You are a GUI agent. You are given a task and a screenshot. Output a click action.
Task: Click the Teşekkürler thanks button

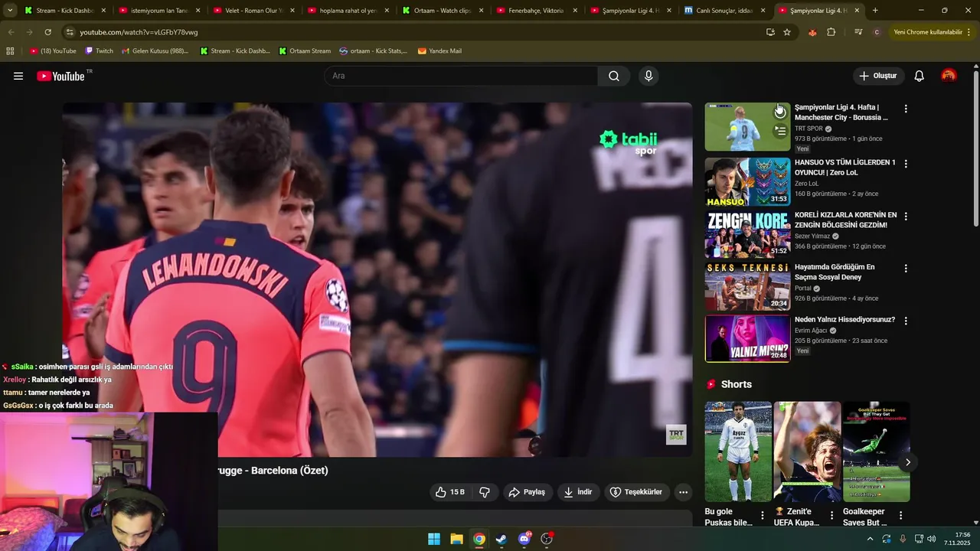[x=635, y=492]
